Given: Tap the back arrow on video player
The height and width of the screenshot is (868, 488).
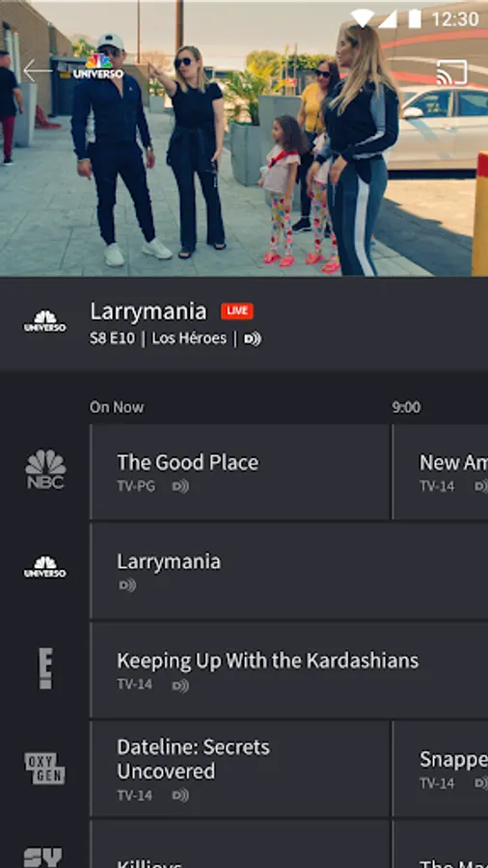Looking at the screenshot, I should tap(37, 70).
